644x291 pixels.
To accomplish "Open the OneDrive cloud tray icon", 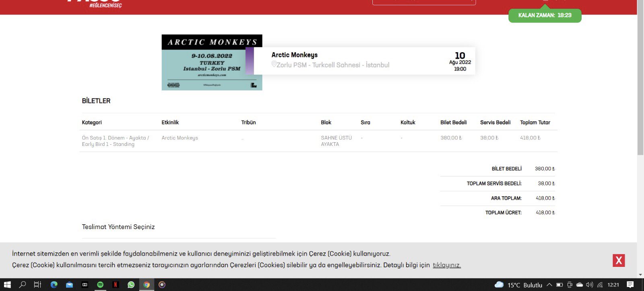I will click(580, 285).
